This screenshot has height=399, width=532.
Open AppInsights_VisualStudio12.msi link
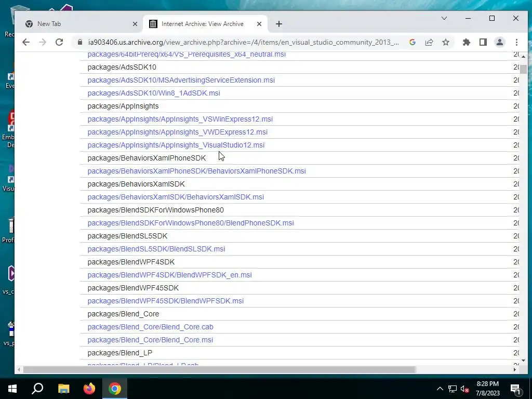(176, 145)
